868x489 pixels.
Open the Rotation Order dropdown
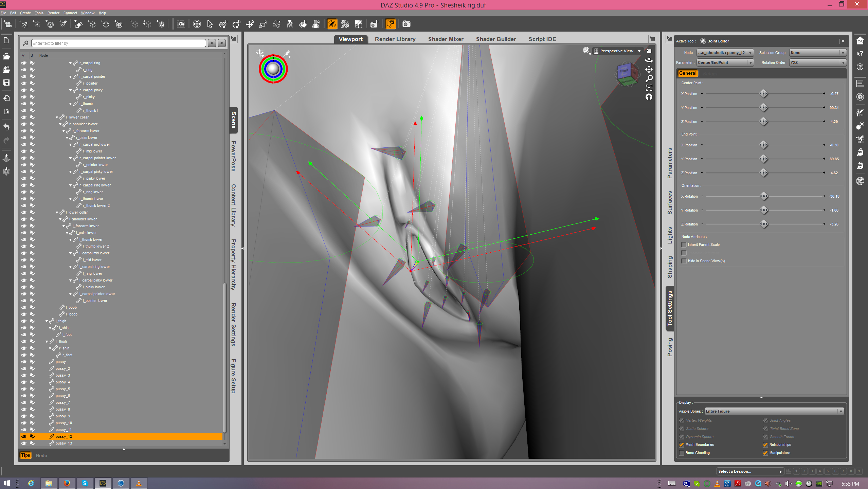pos(817,62)
